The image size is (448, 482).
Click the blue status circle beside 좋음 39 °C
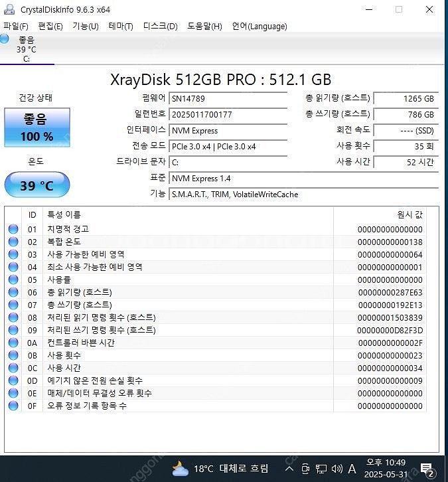(4, 39)
